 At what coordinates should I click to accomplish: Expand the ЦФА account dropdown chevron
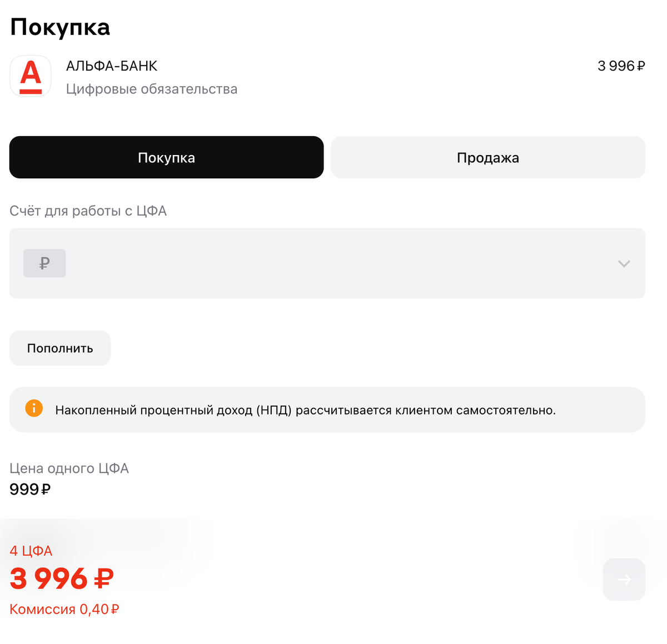(624, 264)
